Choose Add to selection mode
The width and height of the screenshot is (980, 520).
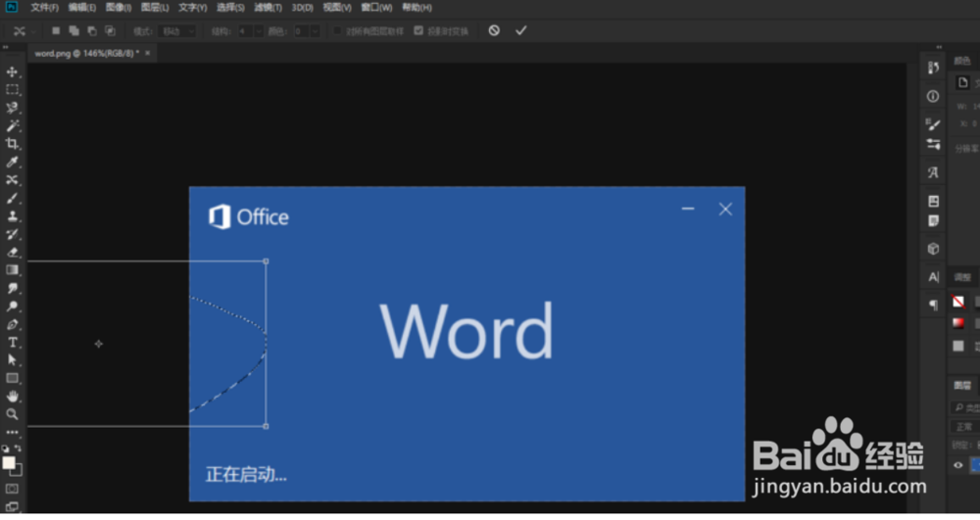(73, 30)
